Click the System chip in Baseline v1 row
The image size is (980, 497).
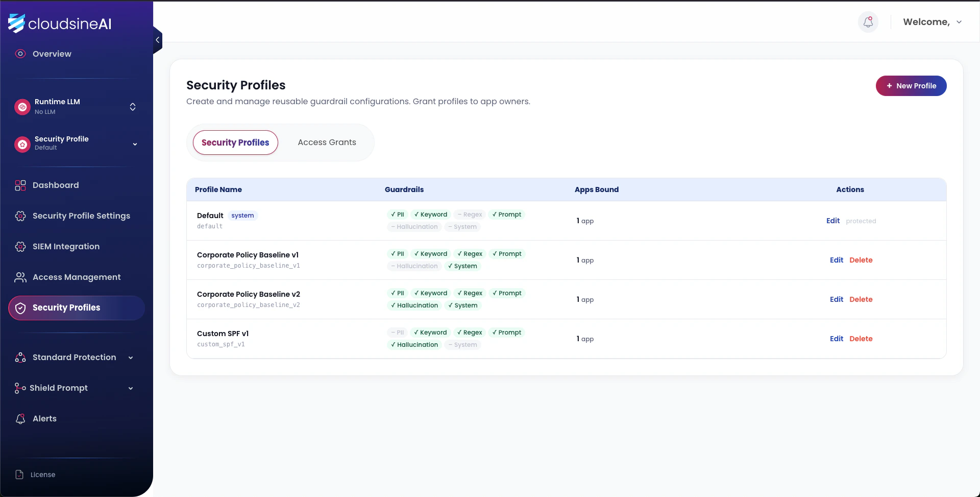tap(462, 266)
